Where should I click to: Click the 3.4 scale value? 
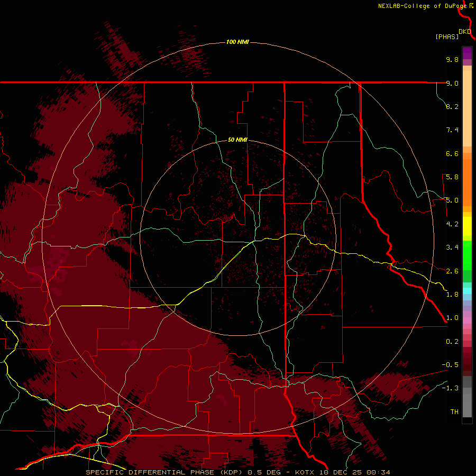(452, 248)
